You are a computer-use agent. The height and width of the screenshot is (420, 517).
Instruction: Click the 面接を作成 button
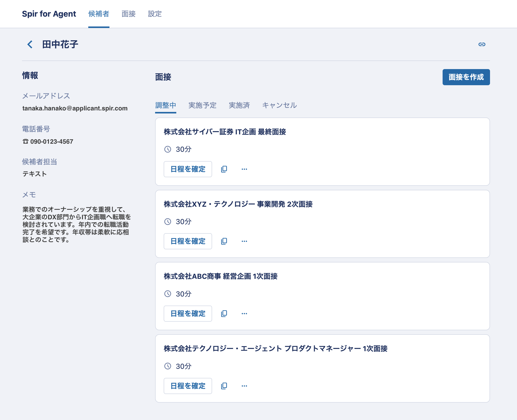coord(466,77)
